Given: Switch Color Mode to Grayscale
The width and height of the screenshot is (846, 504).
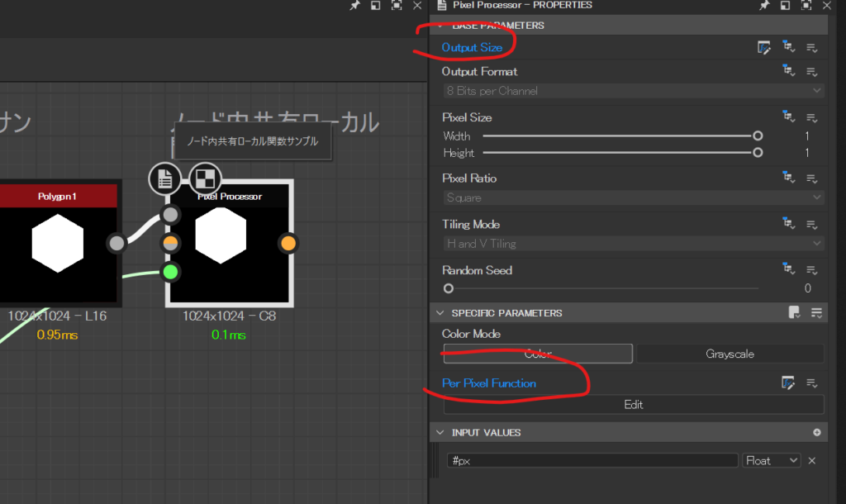Looking at the screenshot, I should coord(730,354).
